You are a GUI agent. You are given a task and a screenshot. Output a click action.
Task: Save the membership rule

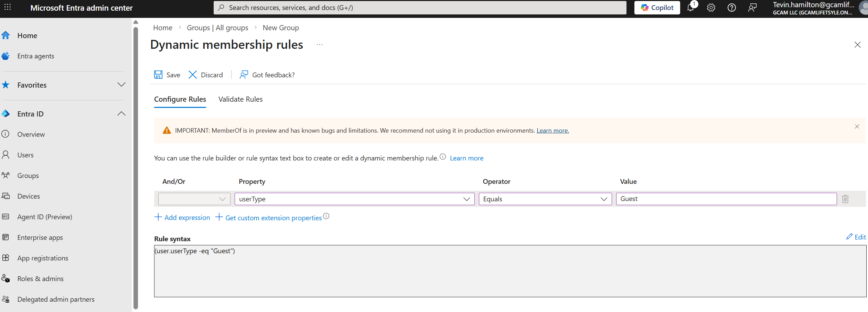167,75
